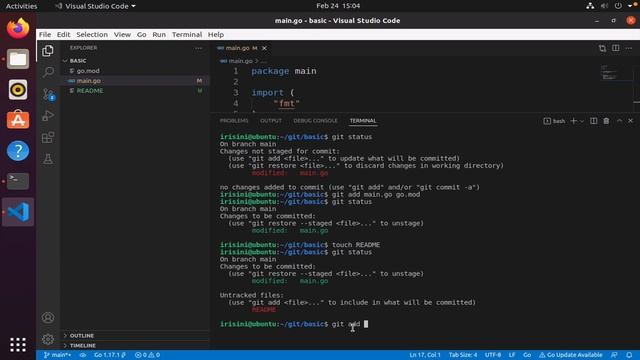Click the Go 1.17.1 version in status bar
The height and width of the screenshot is (360, 640).
click(x=109, y=355)
